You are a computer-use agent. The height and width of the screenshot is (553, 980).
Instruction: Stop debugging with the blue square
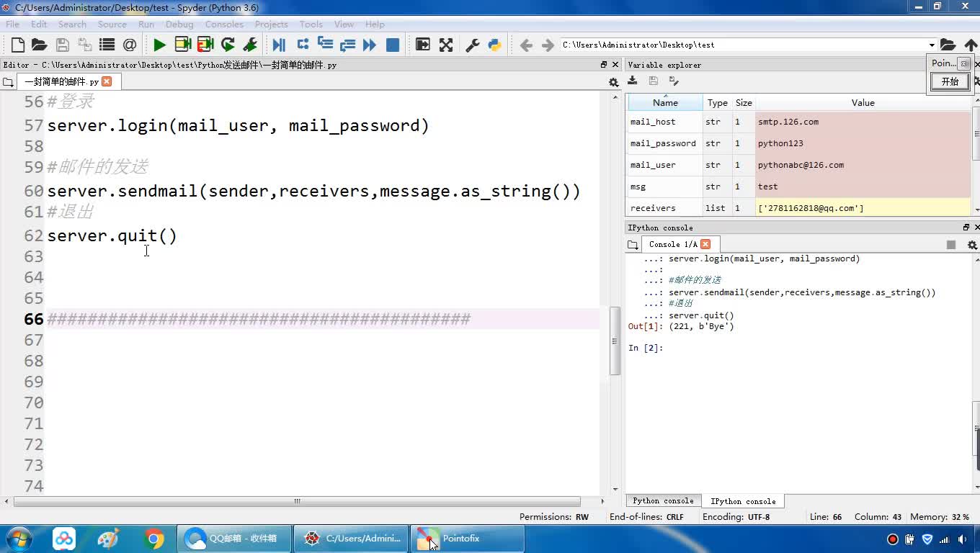393,45
